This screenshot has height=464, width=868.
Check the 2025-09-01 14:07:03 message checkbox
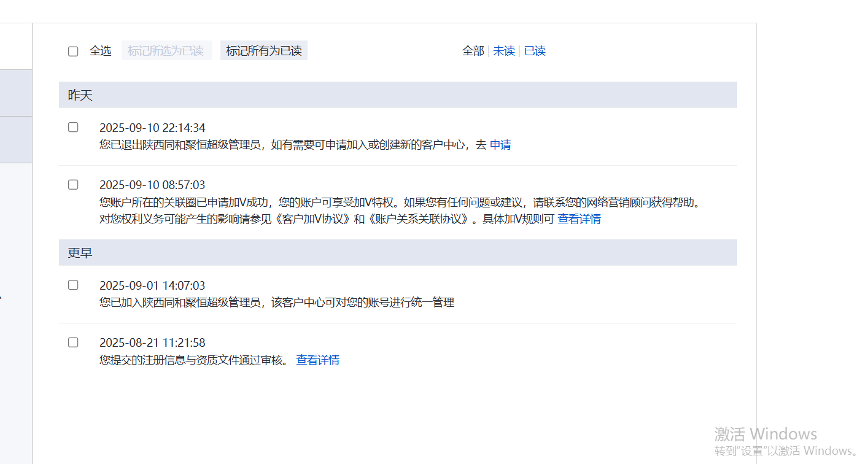(x=73, y=284)
